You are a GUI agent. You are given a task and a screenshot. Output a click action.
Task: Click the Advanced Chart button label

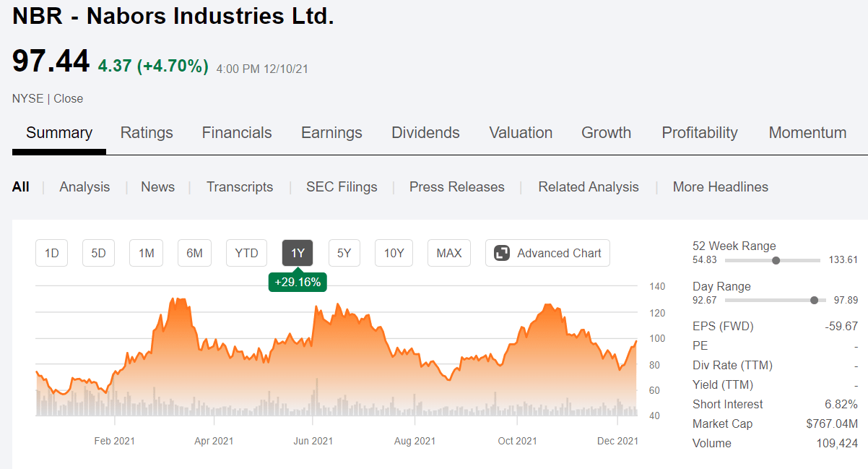(x=559, y=253)
